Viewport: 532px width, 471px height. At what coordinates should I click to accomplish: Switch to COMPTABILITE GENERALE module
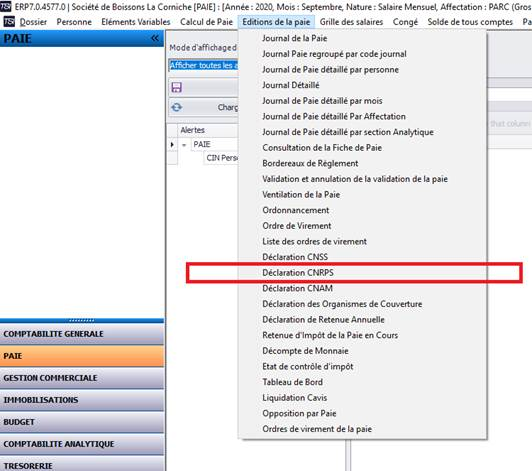(82, 334)
